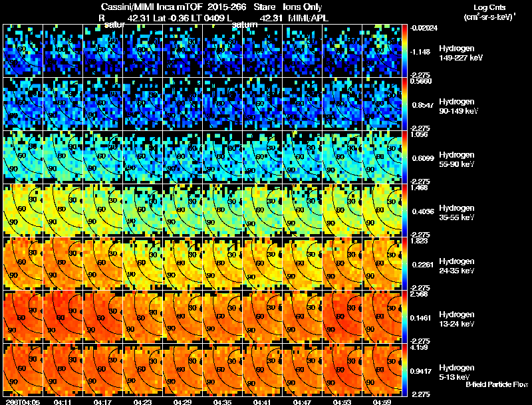The height and width of the screenshot is (405, 532).
Task: Click the 04:17 time label
Action: [x=102, y=402]
